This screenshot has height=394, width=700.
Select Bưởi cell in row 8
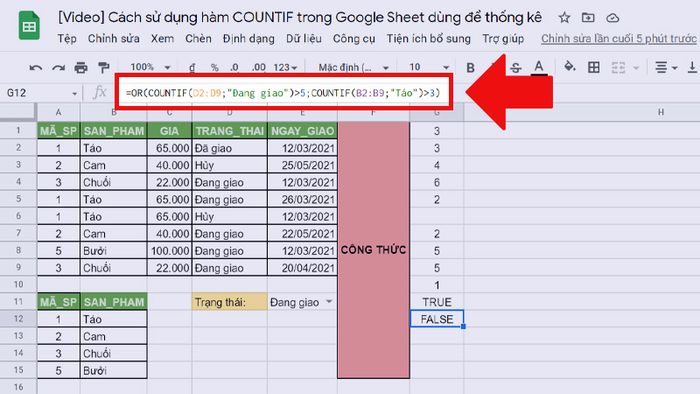[x=113, y=251]
